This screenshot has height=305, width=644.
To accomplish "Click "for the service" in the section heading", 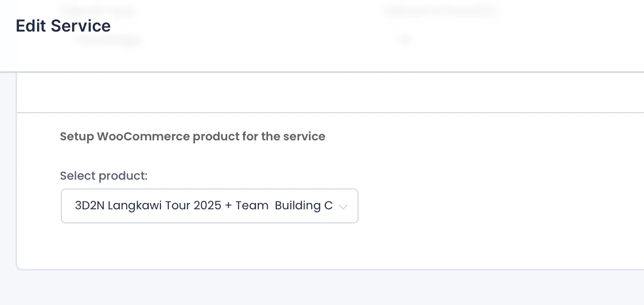I will pos(284,136).
